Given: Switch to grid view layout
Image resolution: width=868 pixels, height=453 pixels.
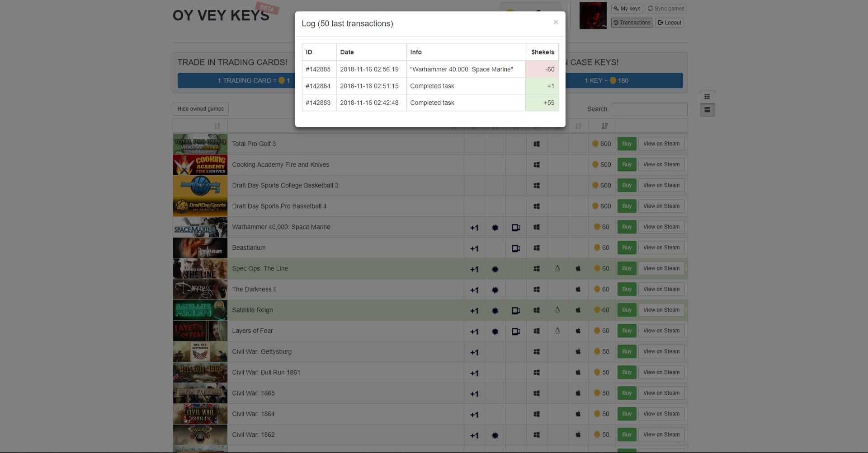Looking at the screenshot, I should point(707,97).
